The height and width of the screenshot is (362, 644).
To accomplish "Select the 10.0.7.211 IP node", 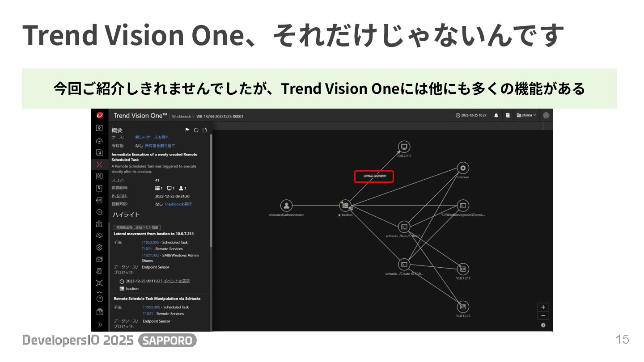I will 463,269.
